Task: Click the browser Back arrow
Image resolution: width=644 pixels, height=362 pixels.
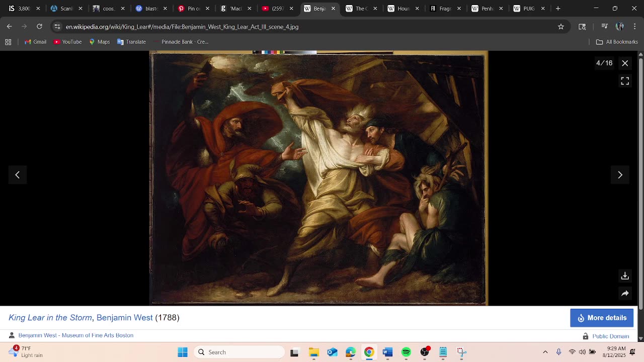Action: pyautogui.click(x=10, y=27)
